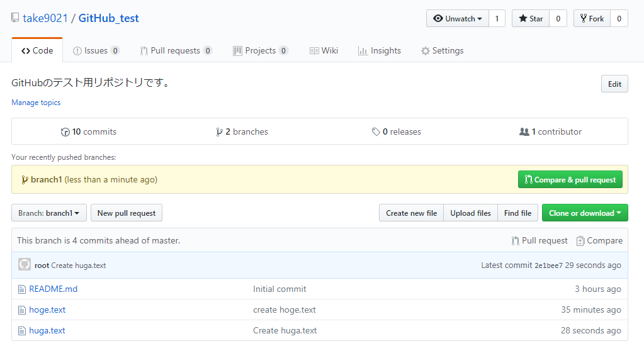Click the file icon next to huga.text
The image size is (644, 346).
pos(22,331)
